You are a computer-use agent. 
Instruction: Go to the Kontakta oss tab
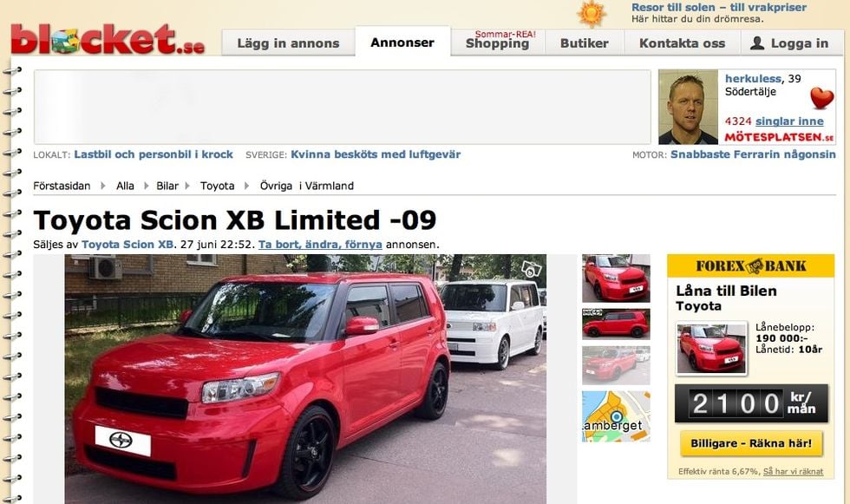(x=682, y=43)
